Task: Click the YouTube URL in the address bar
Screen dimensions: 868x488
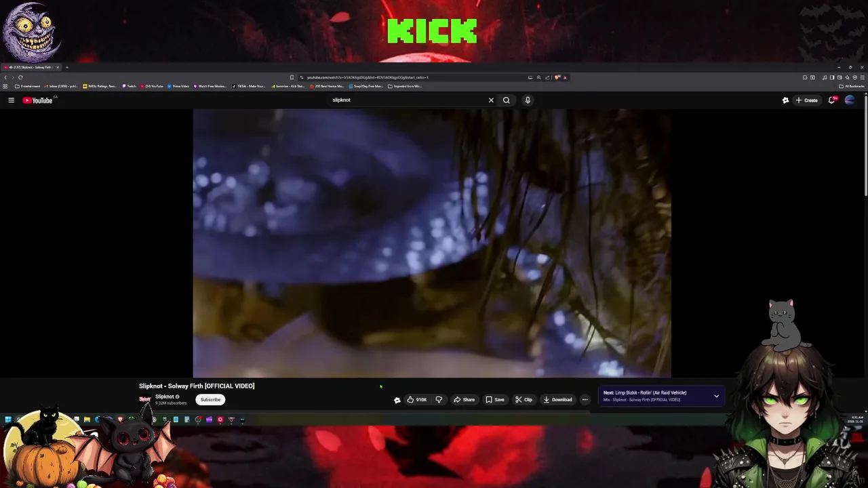Action: [x=368, y=77]
